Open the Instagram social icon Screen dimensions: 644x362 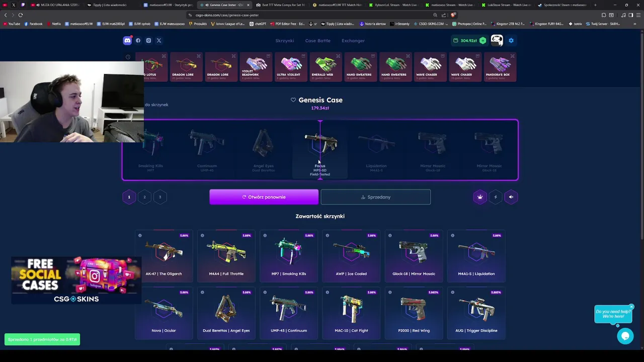click(x=148, y=40)
